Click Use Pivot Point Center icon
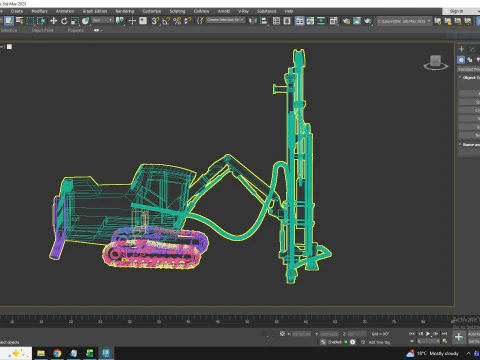This screenshot has height=360, width=480. 120,21
